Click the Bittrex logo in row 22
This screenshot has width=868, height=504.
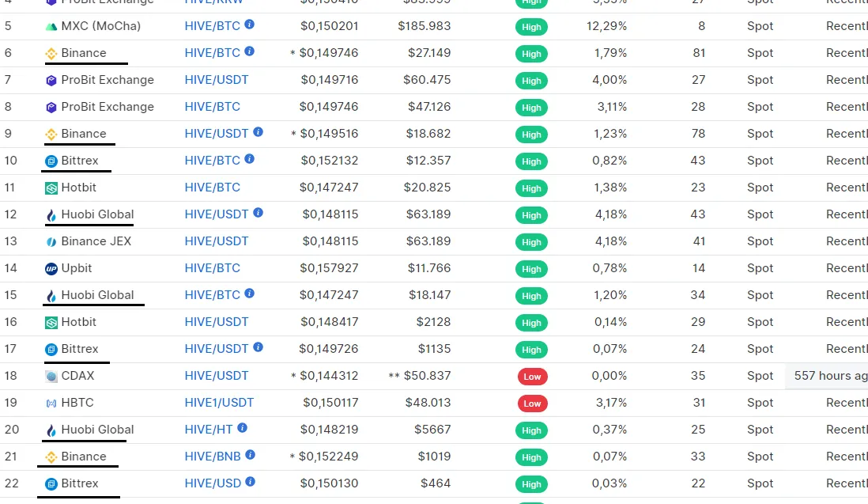tap(51, 484)
